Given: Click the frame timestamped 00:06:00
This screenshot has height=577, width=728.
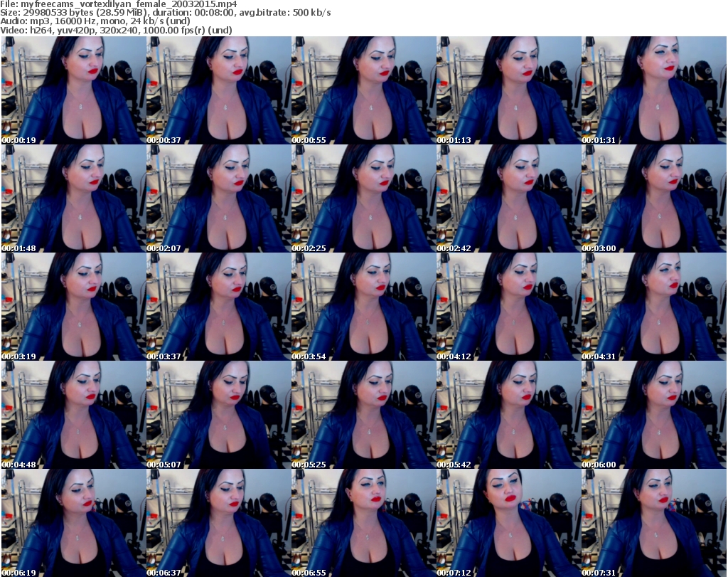Looking at the screenshot, I should coord(654,415).
